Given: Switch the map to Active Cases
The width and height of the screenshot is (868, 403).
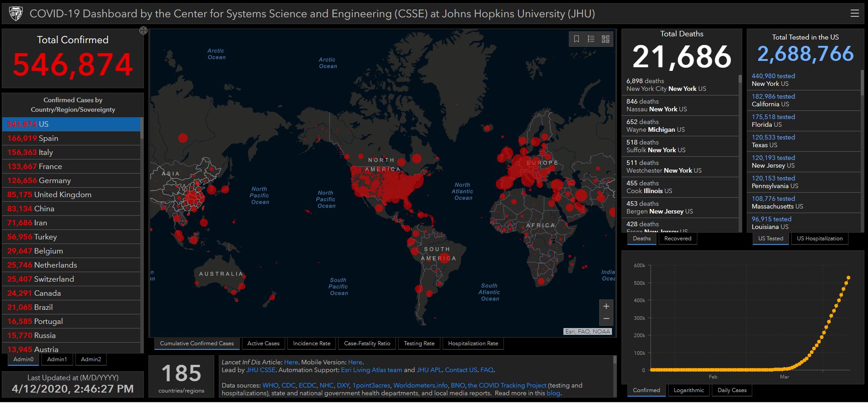Looking at the screenshot, I should [x=263, y=343].
